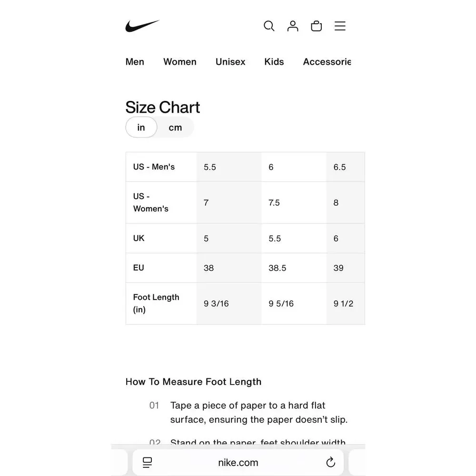Browse the Accessories section

coord(327,62)
